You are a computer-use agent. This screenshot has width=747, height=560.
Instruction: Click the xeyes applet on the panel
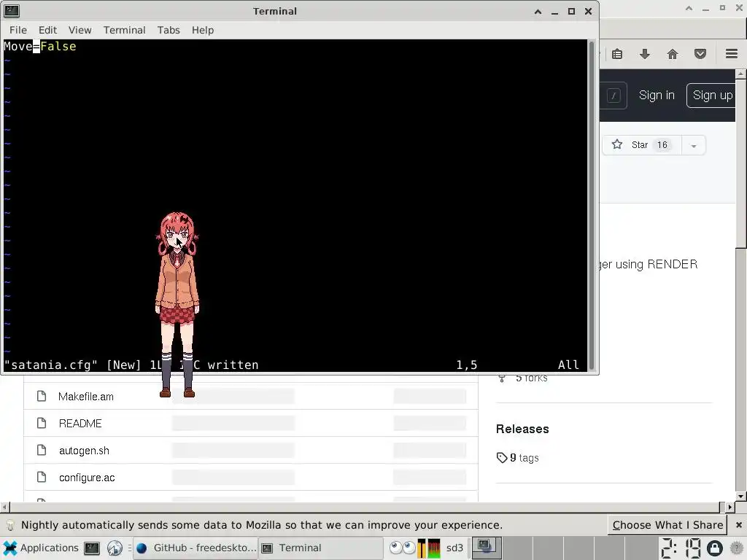point(403,548)
